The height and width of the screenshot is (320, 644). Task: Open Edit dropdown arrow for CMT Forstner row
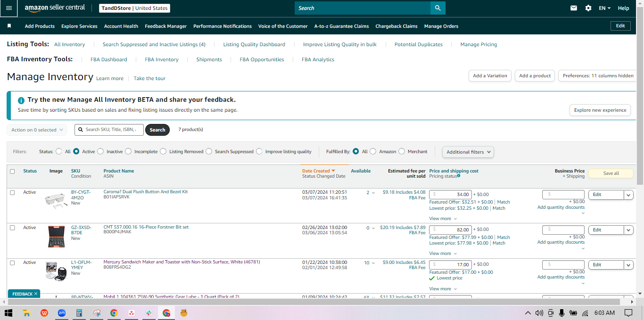(x=628, y=230)
